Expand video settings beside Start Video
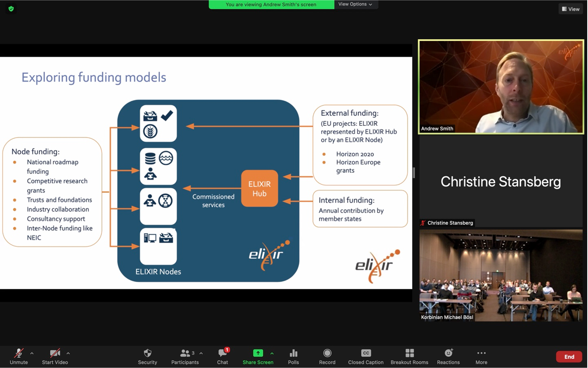The width and height of the screenshot is (588, 368). tap(68, 353)
